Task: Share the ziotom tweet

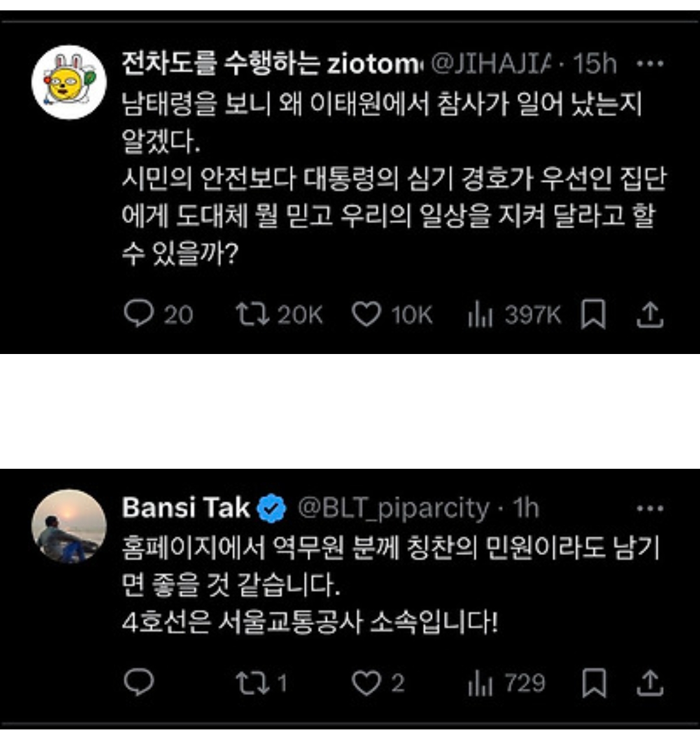Action: click(649, 315)
